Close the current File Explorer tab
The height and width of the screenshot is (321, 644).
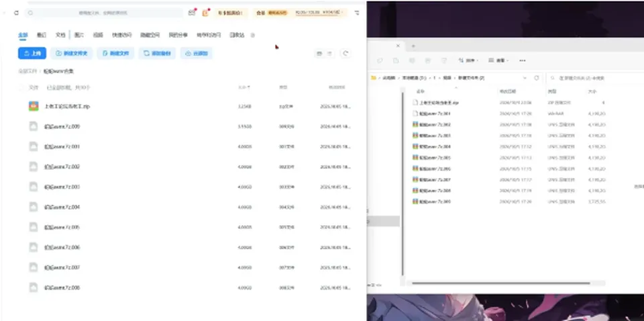coord(398,46)
